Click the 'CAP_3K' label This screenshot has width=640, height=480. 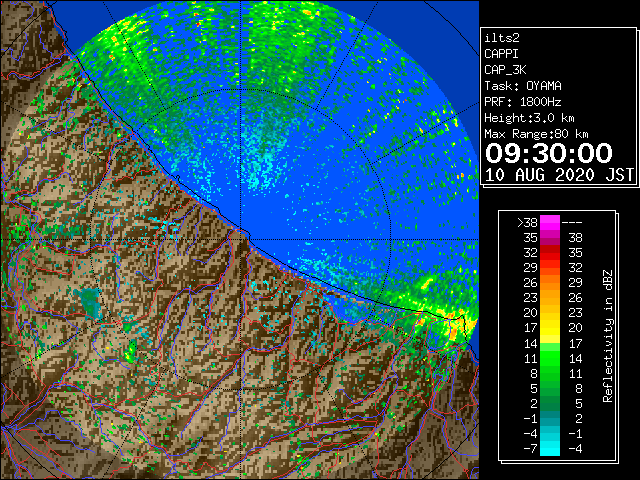(505, 70)
